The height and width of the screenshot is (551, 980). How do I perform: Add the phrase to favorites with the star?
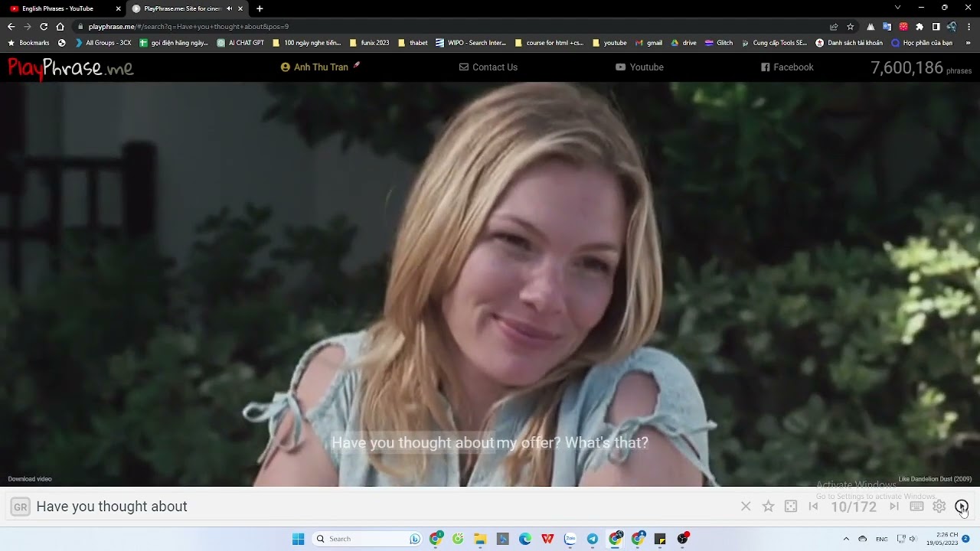click(x=768, y=507)
